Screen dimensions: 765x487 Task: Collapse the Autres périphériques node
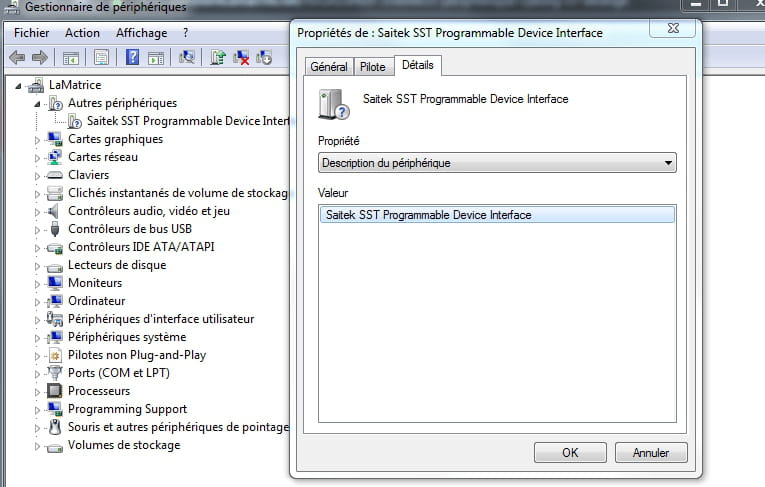point(37,104)
